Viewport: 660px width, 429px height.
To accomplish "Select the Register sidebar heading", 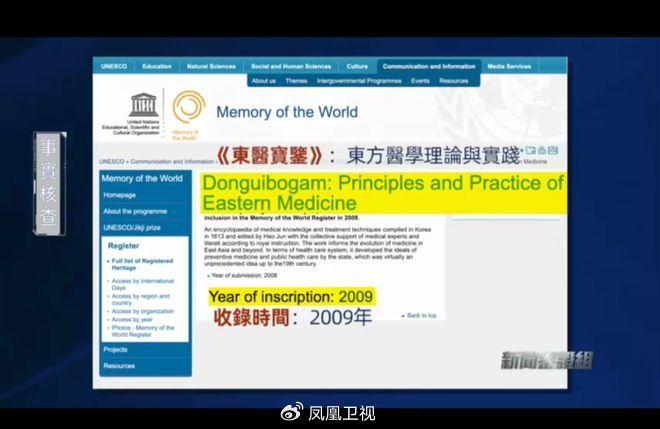I will click(x=123, y=246).
